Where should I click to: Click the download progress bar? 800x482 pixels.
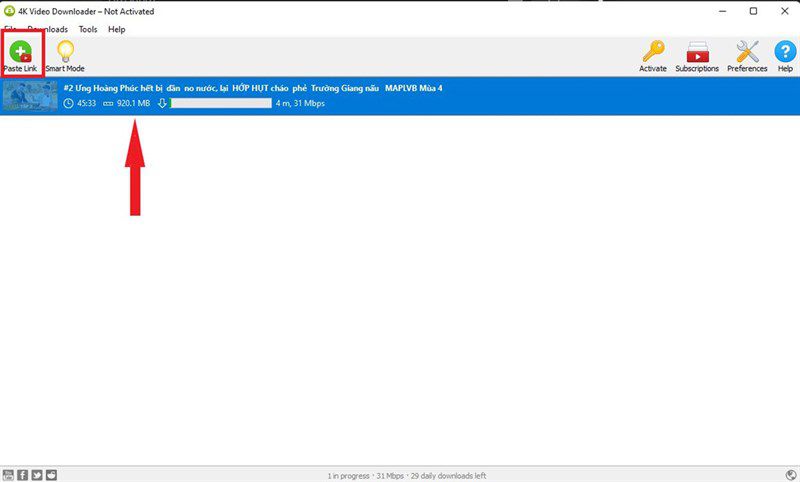point(220,104)
